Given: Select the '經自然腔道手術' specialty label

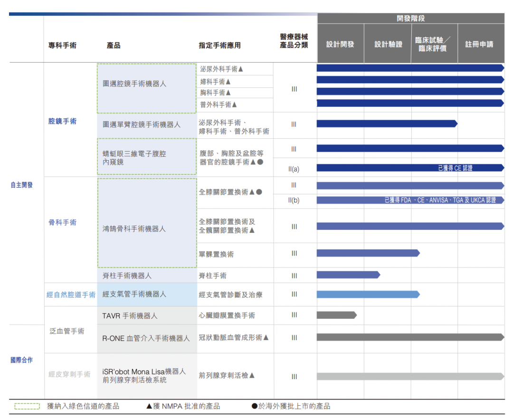Looking at the screenshot, I should (x=71, y=295).
